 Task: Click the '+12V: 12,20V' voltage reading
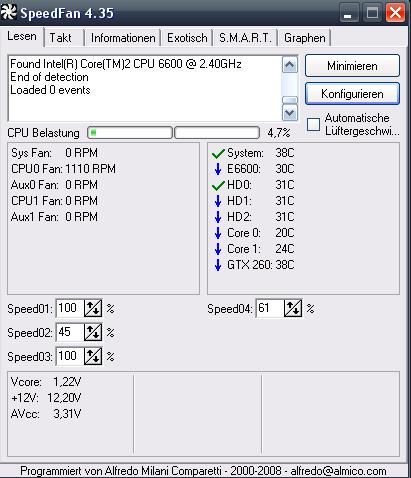click(x=46, y=398)
